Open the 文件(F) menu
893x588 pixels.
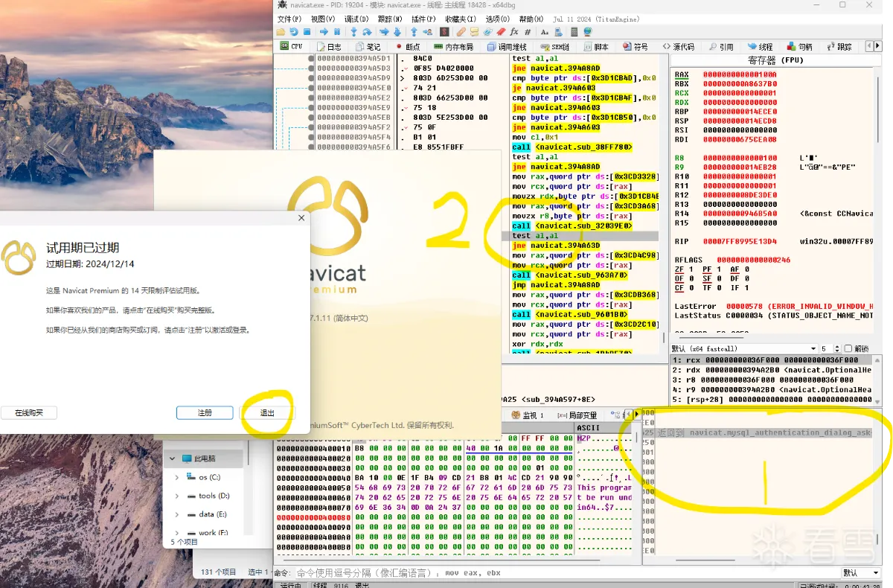tap(289, 19)
